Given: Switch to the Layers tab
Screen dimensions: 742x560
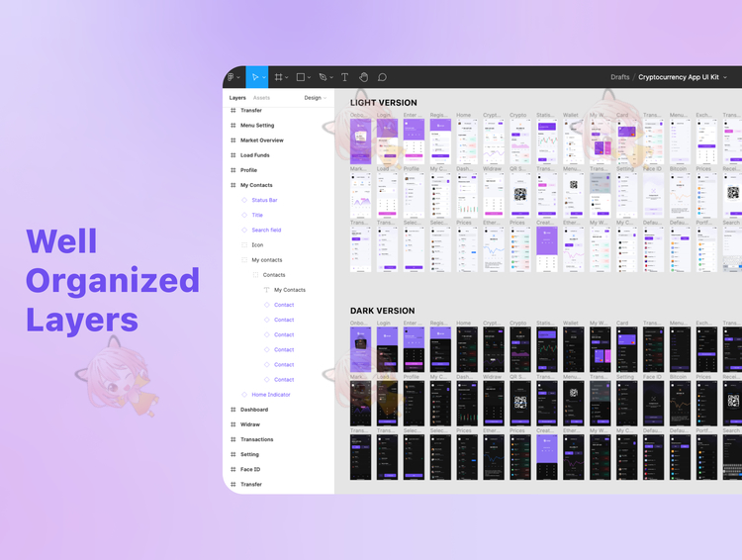Looking at the screenshot, I should [x=237, y=98].
